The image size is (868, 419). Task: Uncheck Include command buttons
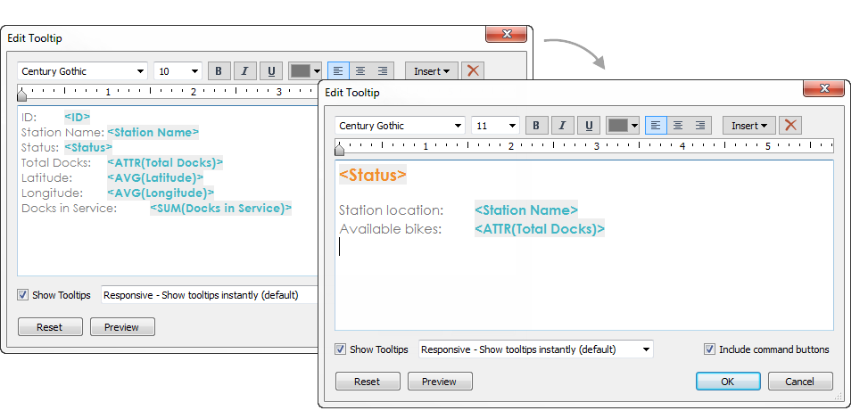point(709,349)
